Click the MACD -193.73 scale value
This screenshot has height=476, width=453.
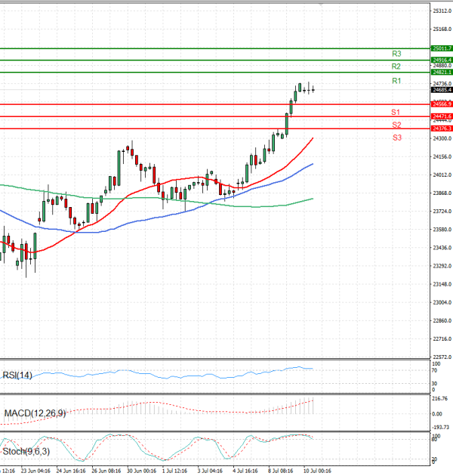[x=440, y=428]
